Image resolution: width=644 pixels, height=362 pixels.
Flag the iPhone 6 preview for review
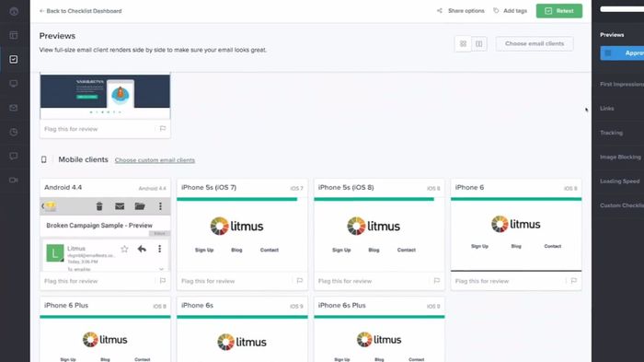tap(573, 281)
